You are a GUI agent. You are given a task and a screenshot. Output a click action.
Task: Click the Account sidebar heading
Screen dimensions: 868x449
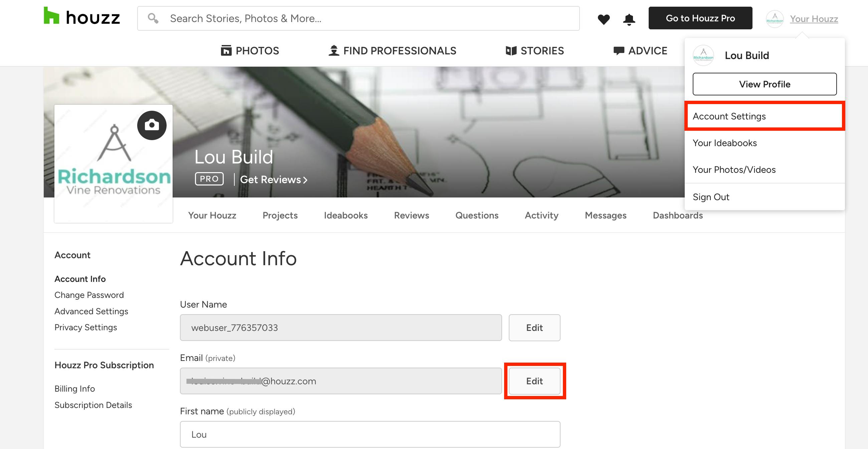point(72,255)
